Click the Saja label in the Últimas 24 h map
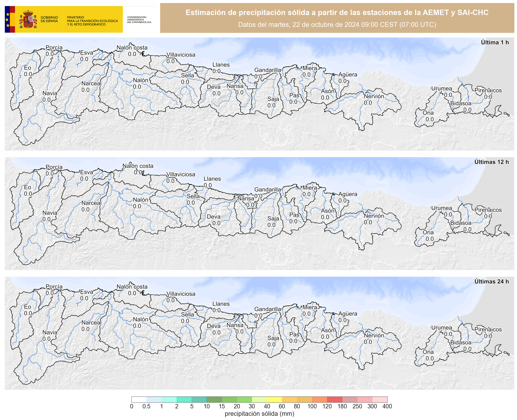The image size is (517, 420). point(273,338)
